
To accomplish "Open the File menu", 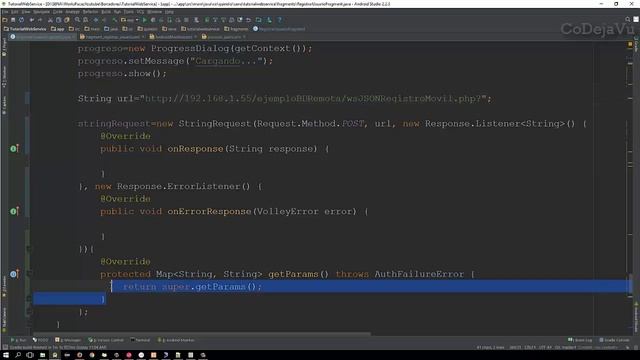I will (5, 12).
